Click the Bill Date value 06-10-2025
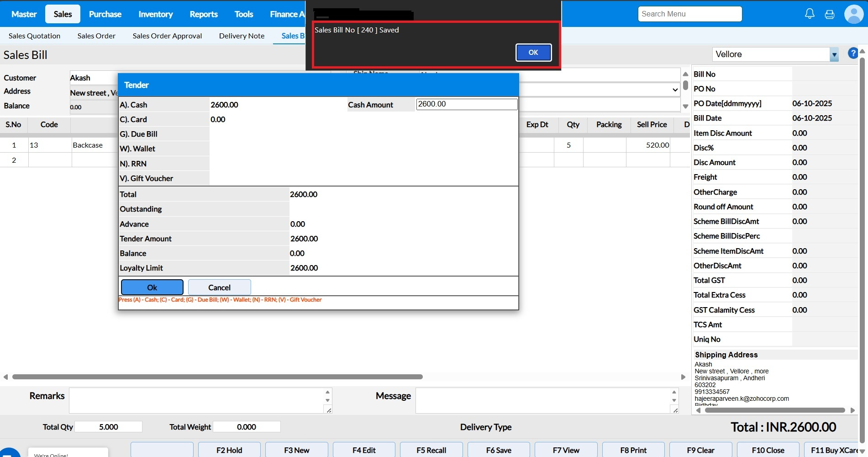Screen dimensions: 868x457 click(x=812, y=118)
